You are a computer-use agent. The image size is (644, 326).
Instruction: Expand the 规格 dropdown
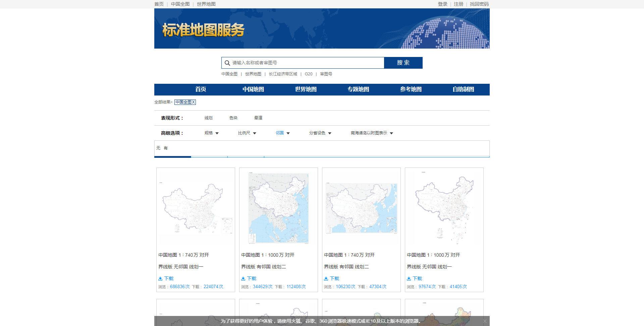[x=211, y=133]
